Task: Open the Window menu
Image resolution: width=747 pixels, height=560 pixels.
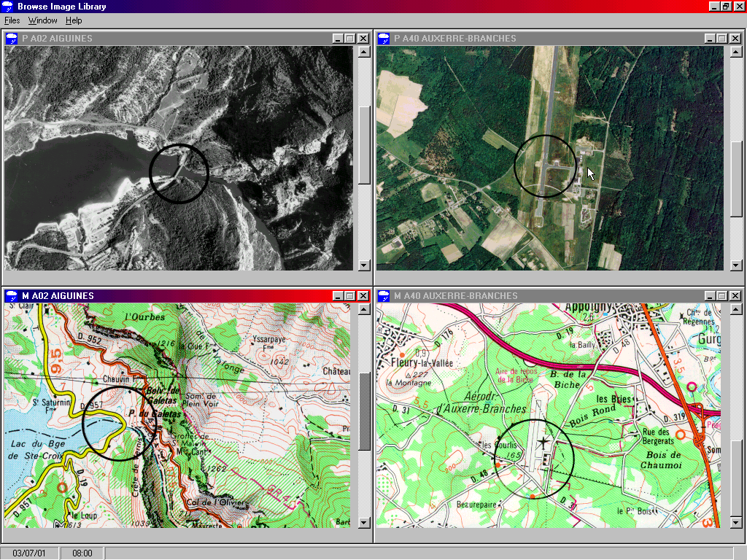Action: tap(42, 20)
